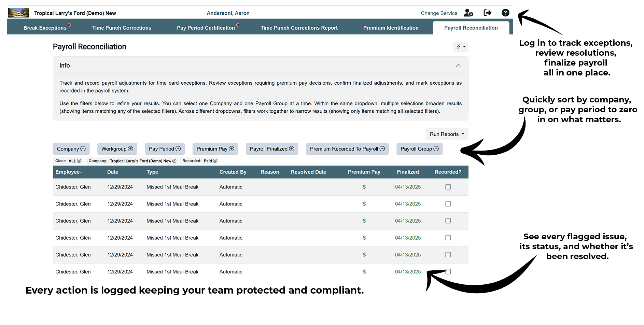Open the lightning bolt quick actions menu
Image resolution: width=644 pixels, height=325 pixels.
461,47
